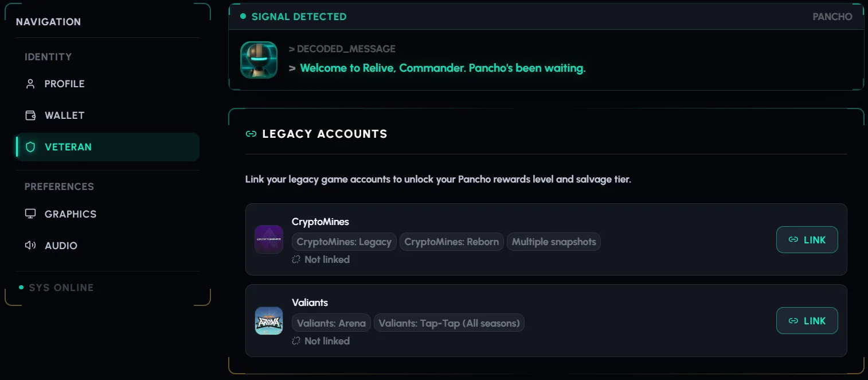Click the Profile person icon
The image size is (868, 380).
(30, 84)
